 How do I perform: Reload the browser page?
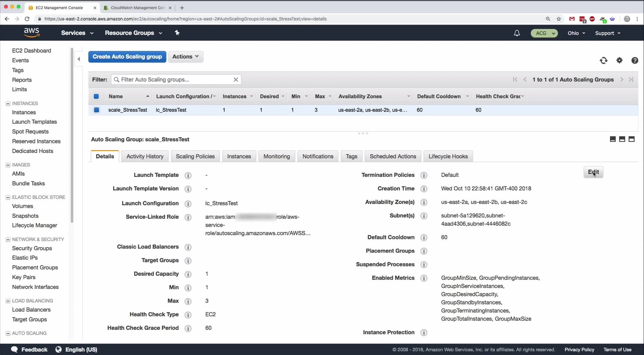tap(27, 19)
